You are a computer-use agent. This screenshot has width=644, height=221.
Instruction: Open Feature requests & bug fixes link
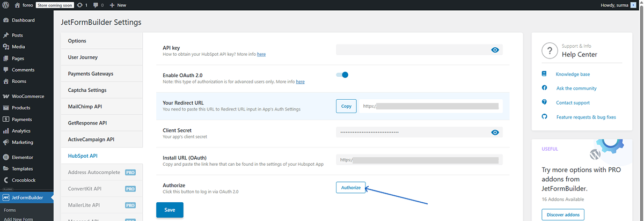coord(586,117)
